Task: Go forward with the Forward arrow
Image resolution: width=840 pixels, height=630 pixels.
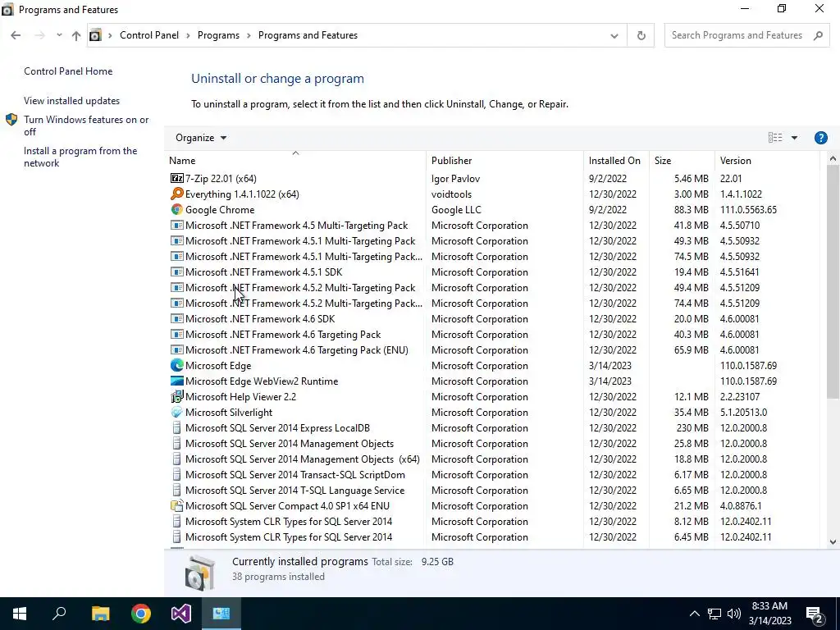Action: [39, 35]
